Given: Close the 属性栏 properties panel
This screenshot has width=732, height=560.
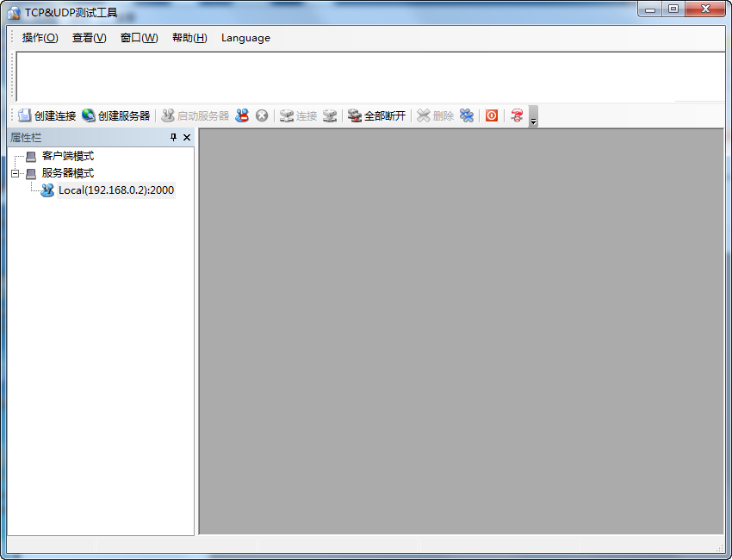Looking at the screenshot, I should click(187, 137).
